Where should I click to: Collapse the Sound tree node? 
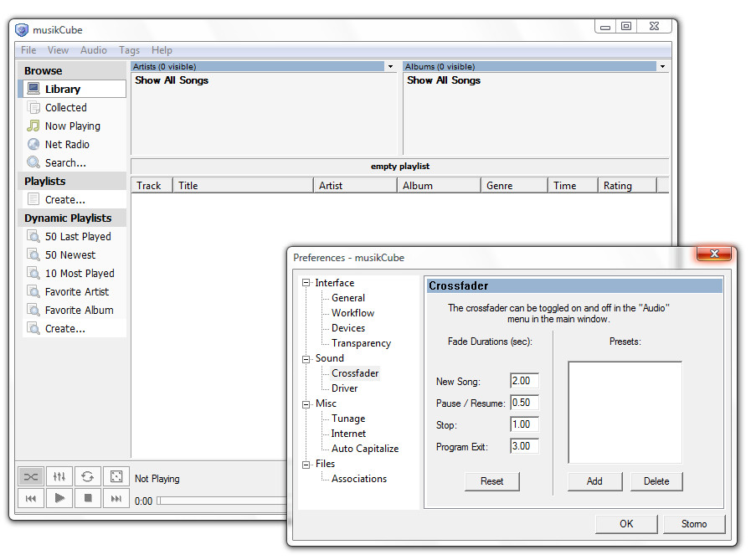tap(306, 359)
